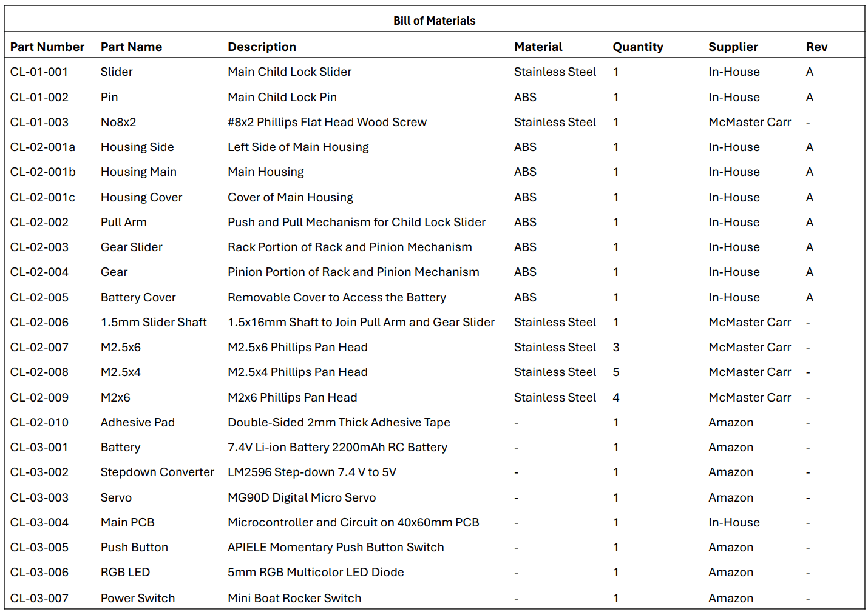
Task: Click the Mini Boat Rocker Switch description
Action: pos(294,598)
